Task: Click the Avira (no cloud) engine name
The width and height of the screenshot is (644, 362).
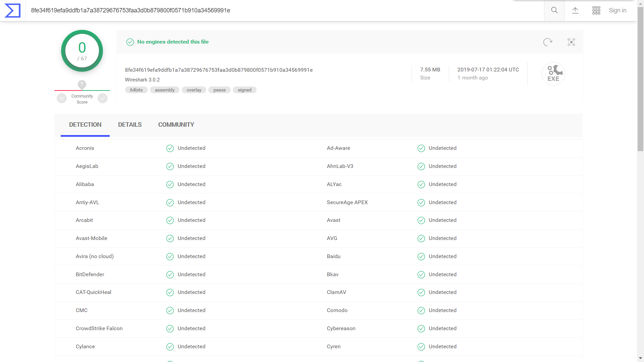Action: (x=95, y=256)
